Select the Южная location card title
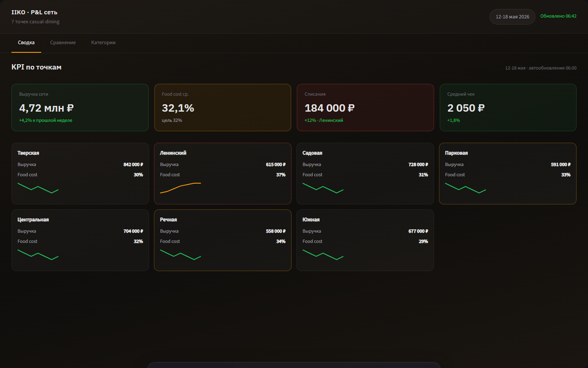This screenshot has width=588, height=368. tap(311, 220)
